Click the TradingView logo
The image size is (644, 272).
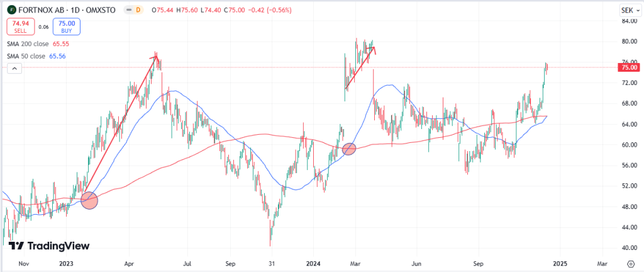point(48,246)
